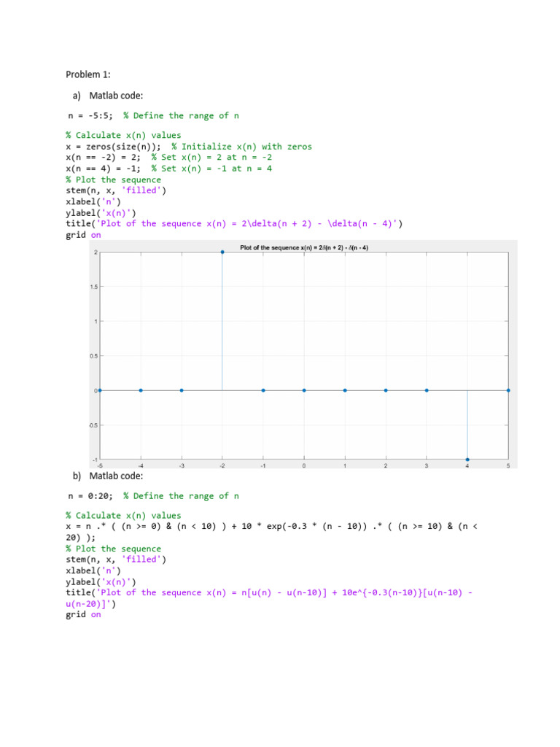Viewport: 560px width, 747px height.
Task: Click the stem marker at the peak value 2
Action: click(222, 252)
